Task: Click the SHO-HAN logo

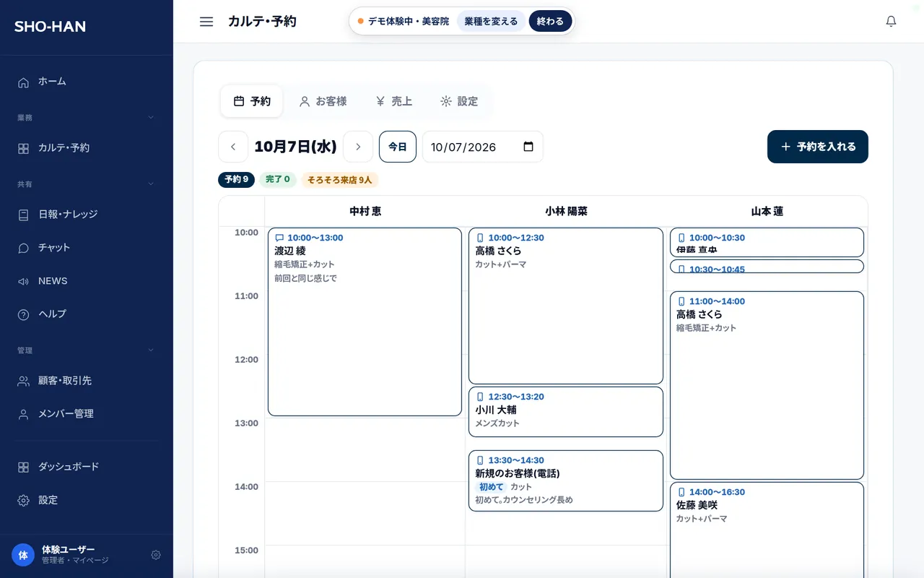Action: click(x=50, y=27)
